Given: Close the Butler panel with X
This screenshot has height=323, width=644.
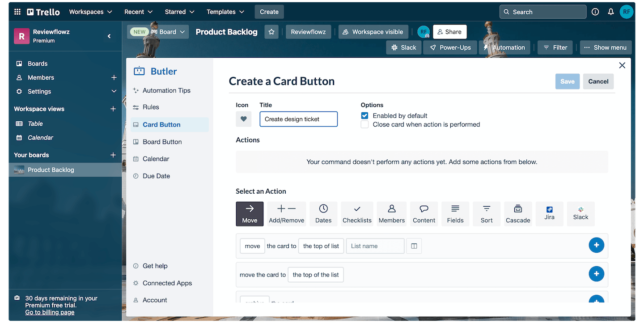Looking at the screenshot, I should (x=622, y=65).
